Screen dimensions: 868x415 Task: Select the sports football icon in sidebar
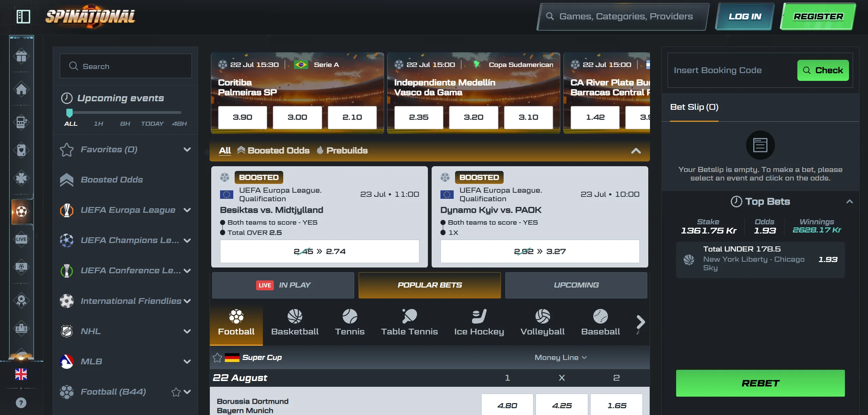click(x=21, y=211)
